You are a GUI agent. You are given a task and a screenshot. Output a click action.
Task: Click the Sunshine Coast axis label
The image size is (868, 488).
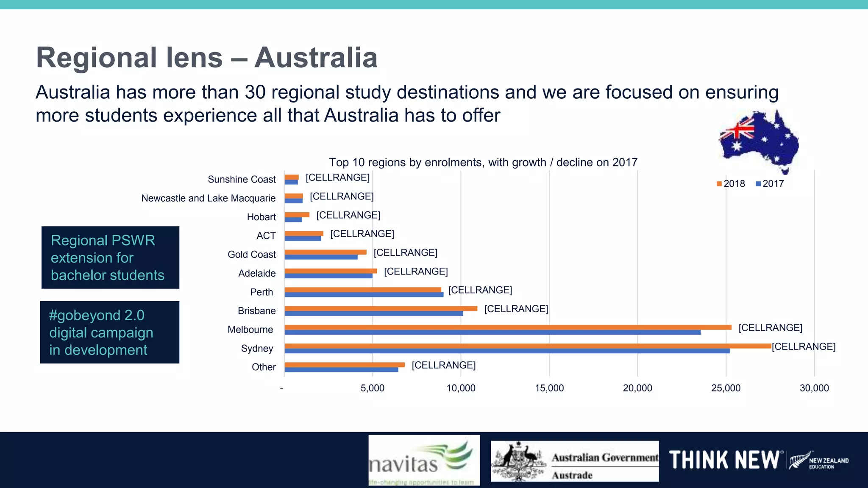[242, 180]
